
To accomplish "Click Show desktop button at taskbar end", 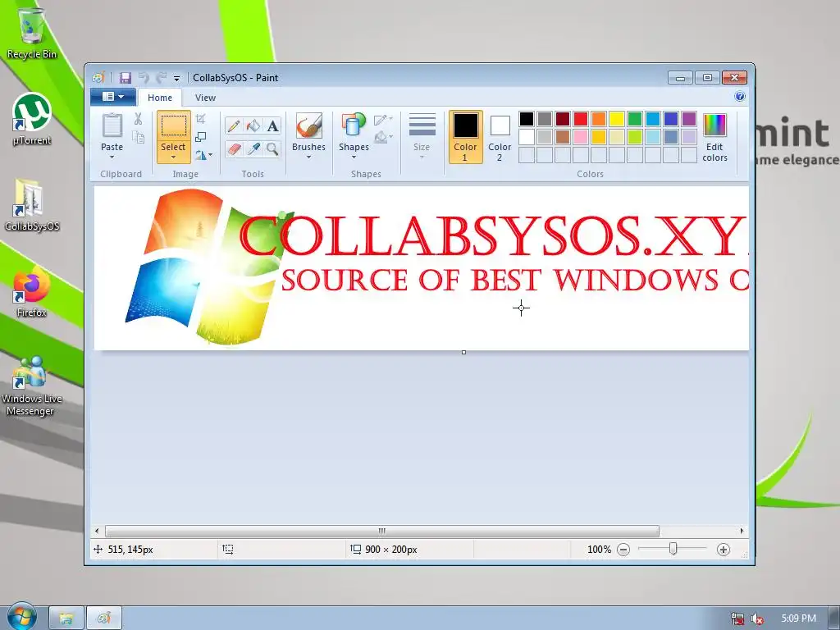I will pyautogui.click(x=834, y=619).
